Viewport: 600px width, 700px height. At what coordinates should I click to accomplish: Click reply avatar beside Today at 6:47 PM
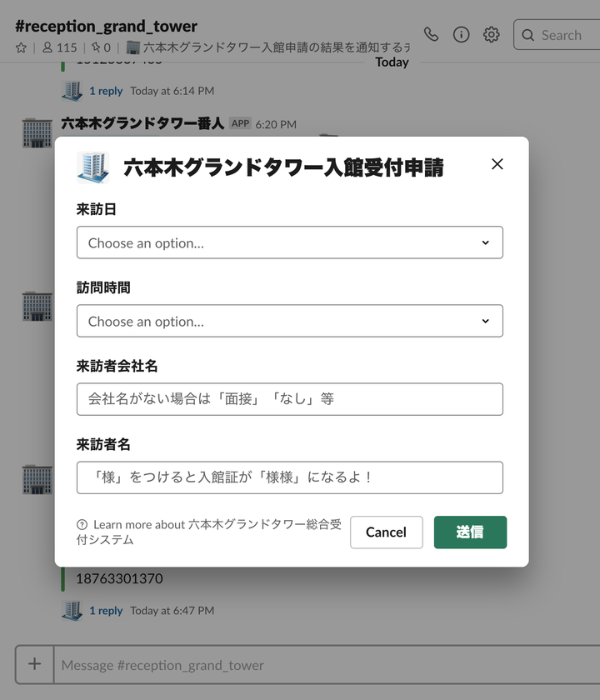[x=72, y=610]
